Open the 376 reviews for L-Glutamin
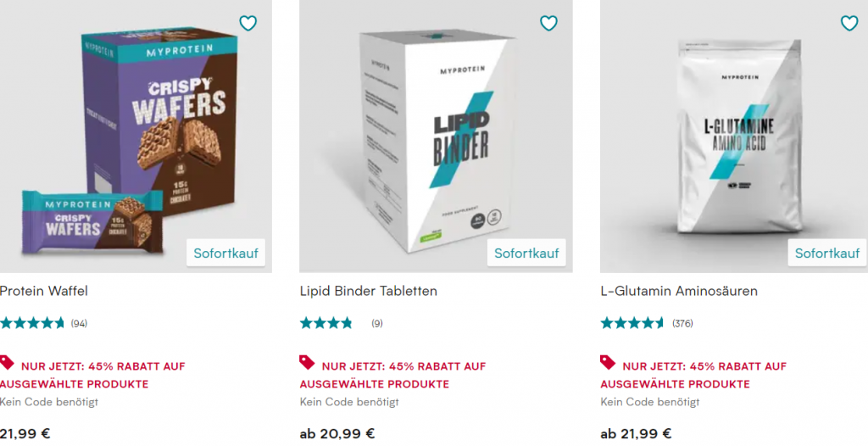The image size is (868, 446). coord(682,324)
